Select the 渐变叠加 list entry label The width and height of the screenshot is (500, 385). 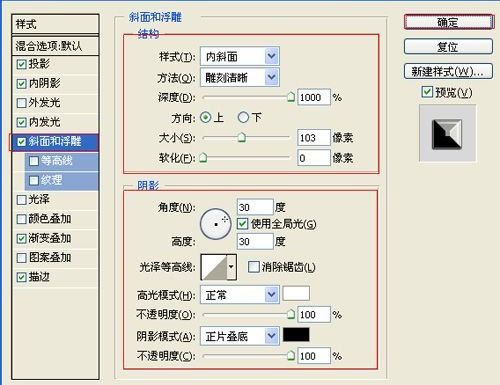tap(50, 239)
